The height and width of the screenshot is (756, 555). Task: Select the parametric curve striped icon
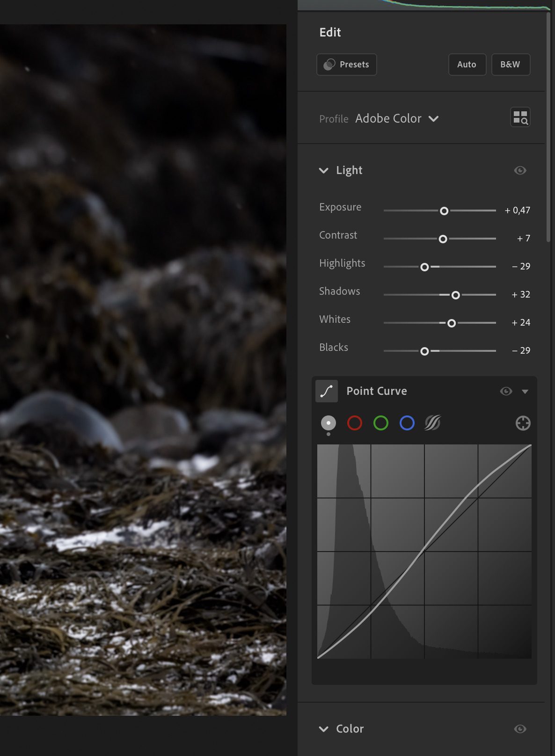(x=432, y=423)
